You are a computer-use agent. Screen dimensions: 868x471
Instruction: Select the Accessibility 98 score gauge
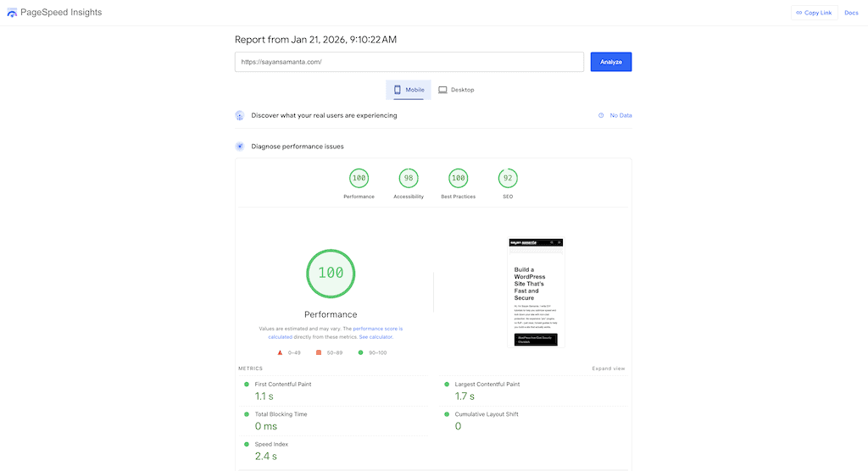(x=409, y=178)
